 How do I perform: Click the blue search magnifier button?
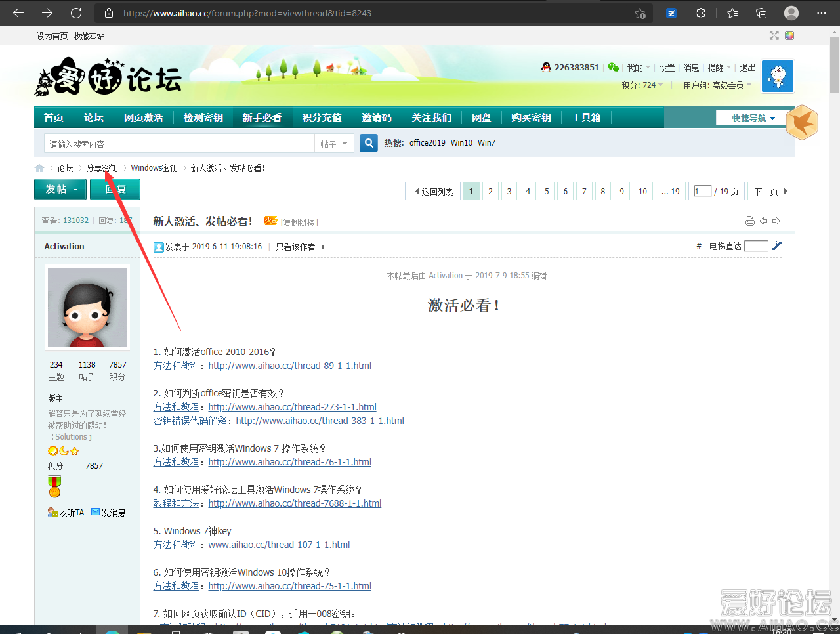tap(369, 143)
